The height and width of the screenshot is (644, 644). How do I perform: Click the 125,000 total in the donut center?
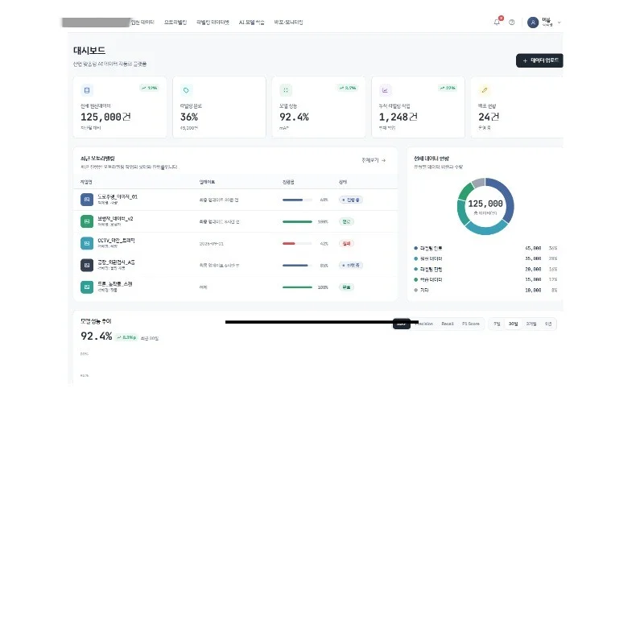pos(485,204)
